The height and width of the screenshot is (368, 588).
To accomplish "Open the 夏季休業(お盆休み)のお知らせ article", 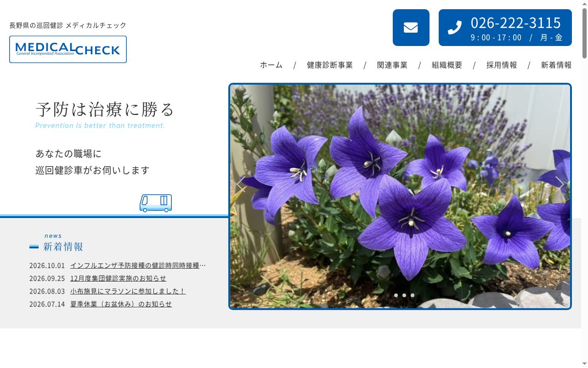I will tap(121, 304).
